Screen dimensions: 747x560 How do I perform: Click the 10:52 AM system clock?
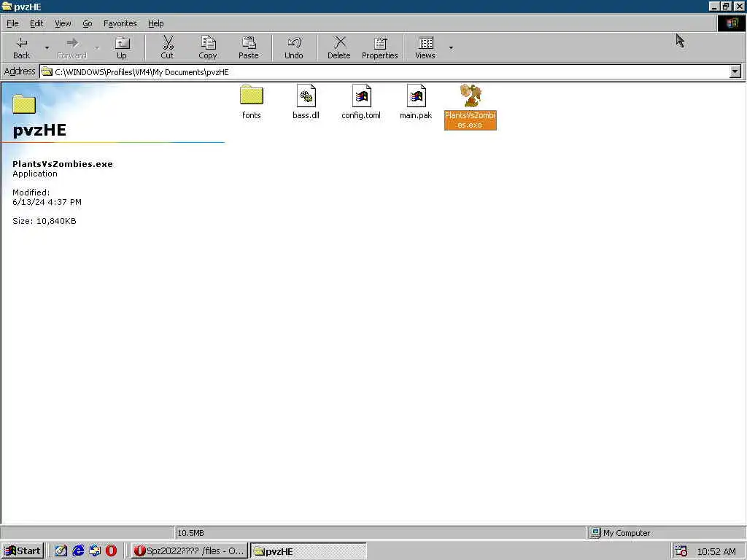(x=716, y=551)
